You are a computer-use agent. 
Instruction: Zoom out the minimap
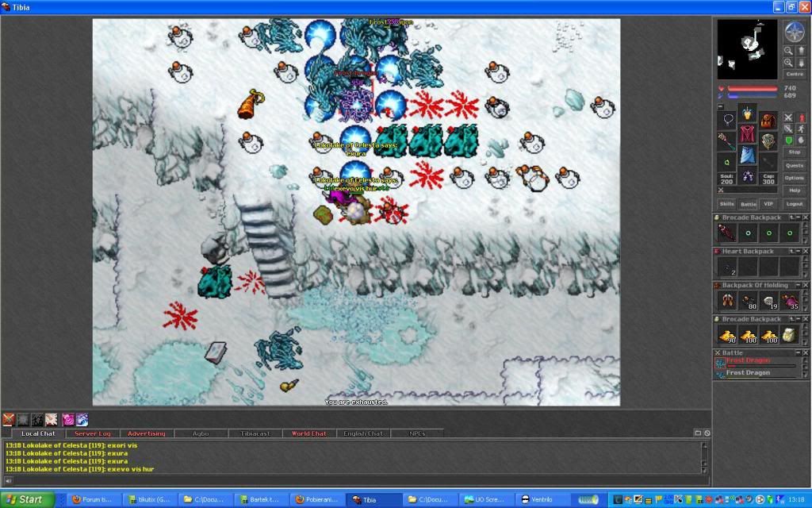pos(788,51)
